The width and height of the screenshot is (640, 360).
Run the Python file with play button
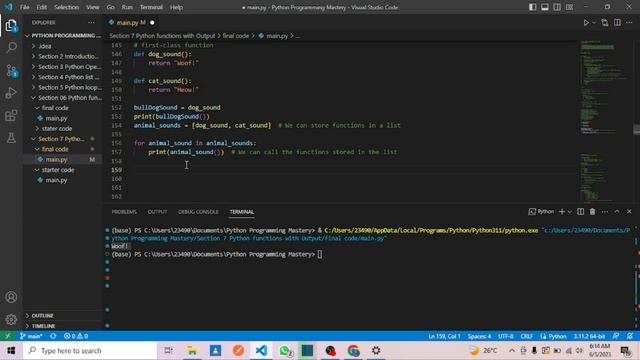586,23
